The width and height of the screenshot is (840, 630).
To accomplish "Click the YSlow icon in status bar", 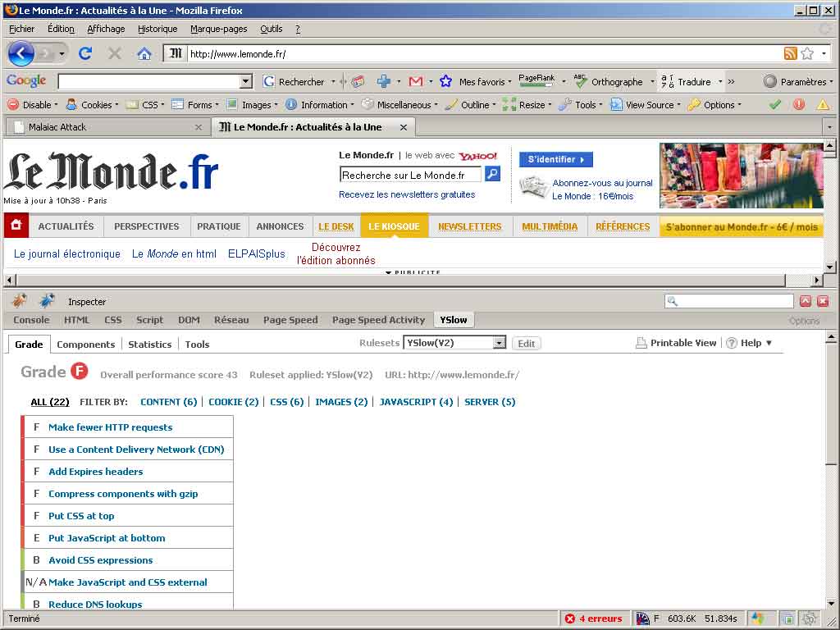I will click(642, 619).
